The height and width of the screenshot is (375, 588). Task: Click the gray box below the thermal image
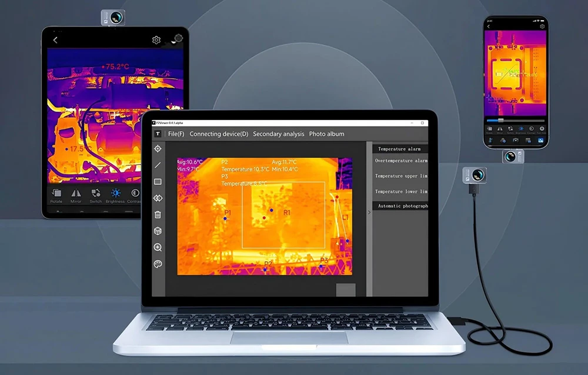pyautogui.click(x=346, y=290)
